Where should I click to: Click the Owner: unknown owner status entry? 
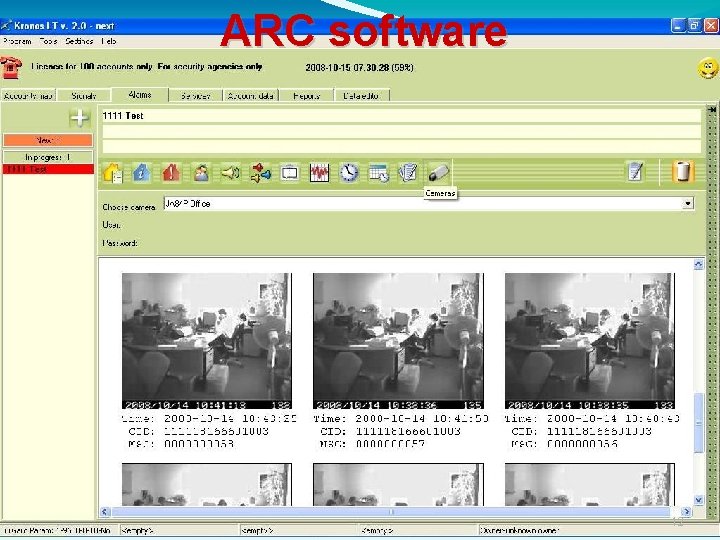(519, 531)
